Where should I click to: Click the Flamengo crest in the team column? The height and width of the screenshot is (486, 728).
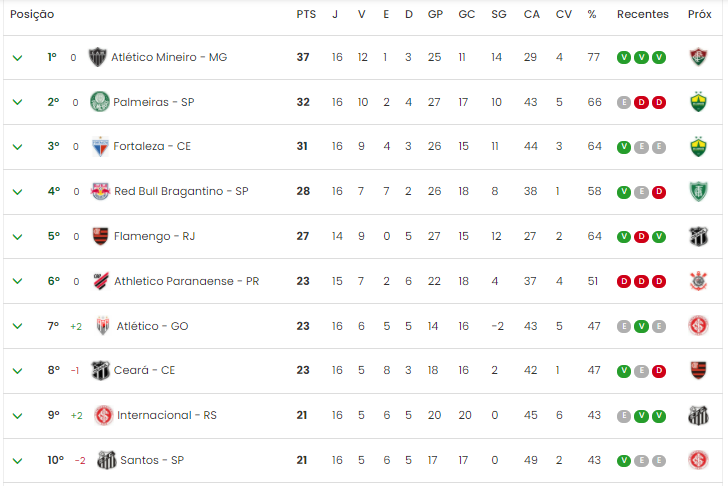click(x=100, y=236)
